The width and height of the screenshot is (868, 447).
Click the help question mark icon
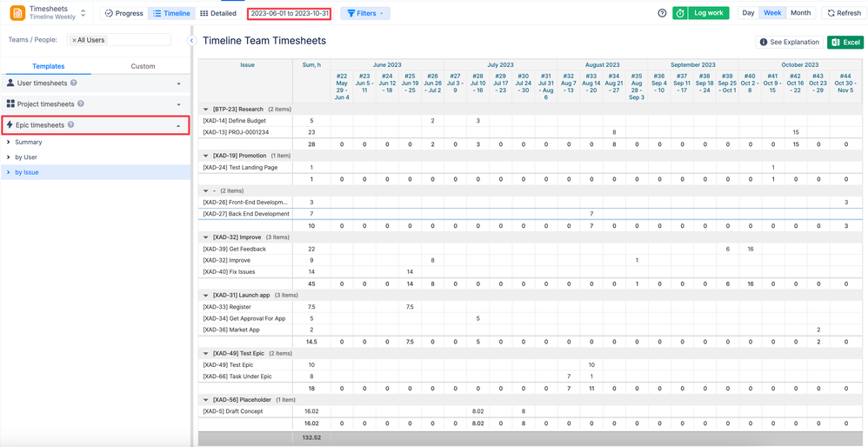pos(662,13)
